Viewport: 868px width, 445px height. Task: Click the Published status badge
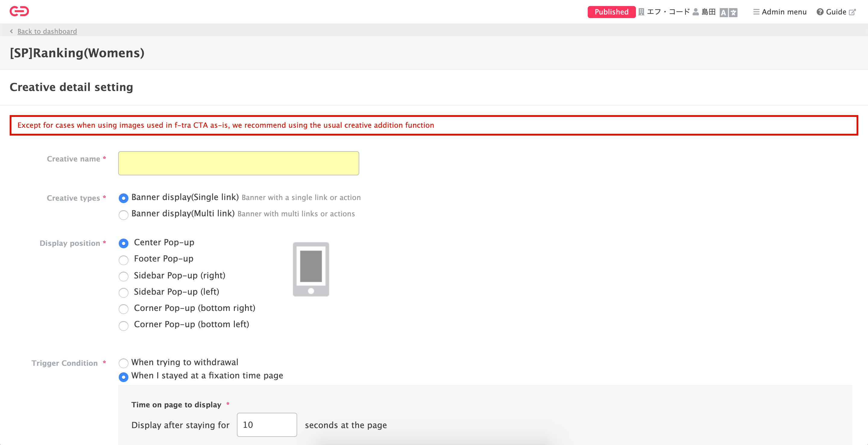611,12
